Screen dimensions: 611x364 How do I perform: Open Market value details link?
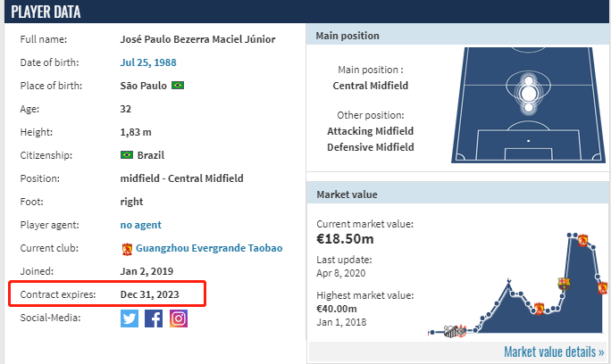[x=554, y=352]
